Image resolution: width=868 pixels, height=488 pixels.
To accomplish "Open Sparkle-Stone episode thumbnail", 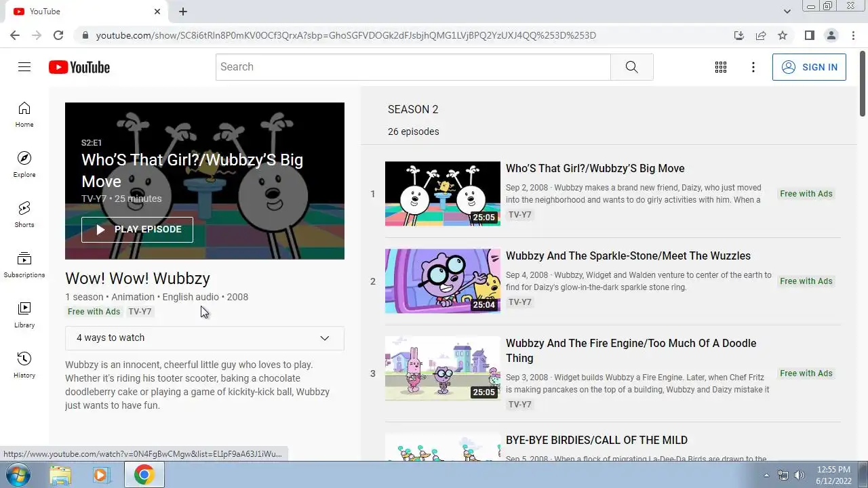I will pos(442,281).
